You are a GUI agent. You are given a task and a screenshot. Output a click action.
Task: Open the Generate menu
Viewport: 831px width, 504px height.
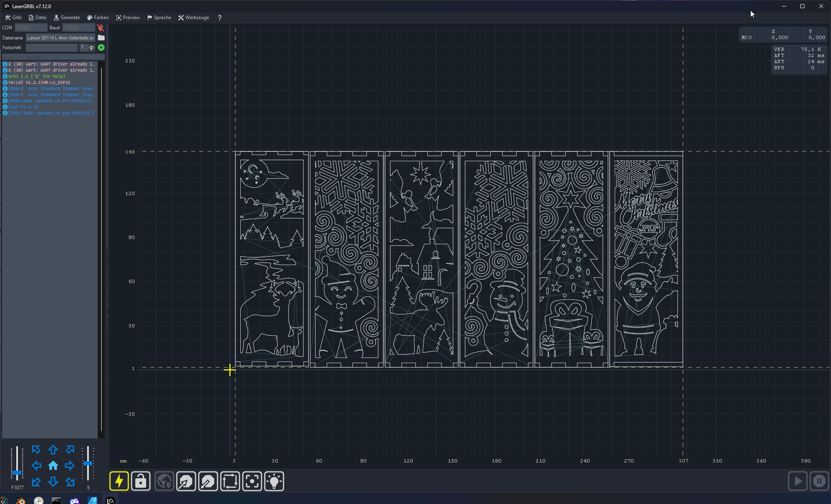[x=67, y=18]
